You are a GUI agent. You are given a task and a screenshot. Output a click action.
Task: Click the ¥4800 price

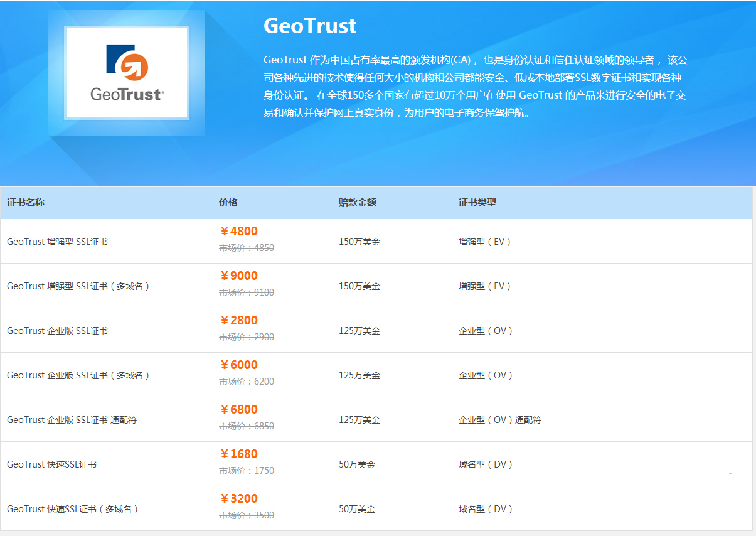pos(238,232)
